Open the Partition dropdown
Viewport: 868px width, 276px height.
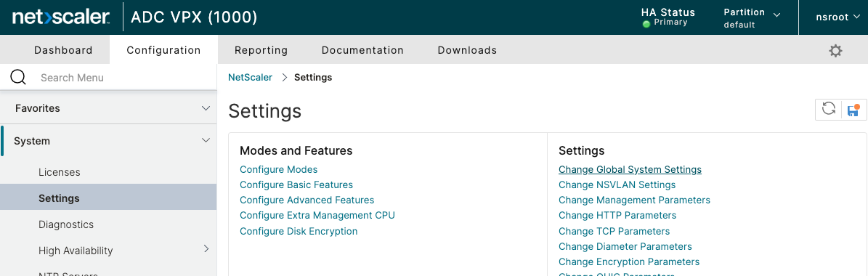(x=753, y=17)
